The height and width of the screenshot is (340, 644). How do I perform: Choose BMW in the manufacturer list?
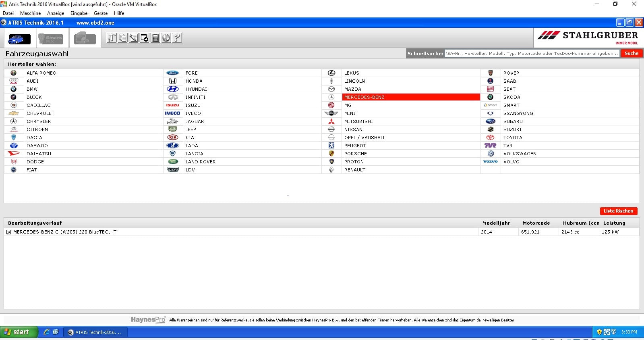[32, 89]
